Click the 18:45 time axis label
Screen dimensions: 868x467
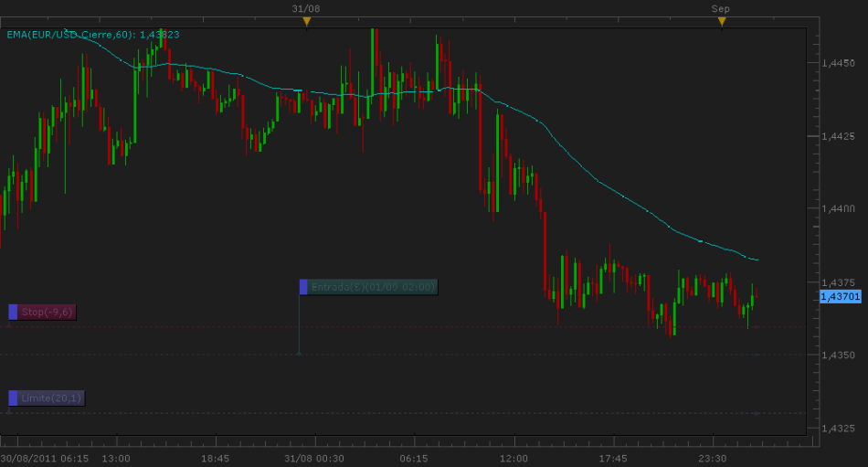coord(215,459)
